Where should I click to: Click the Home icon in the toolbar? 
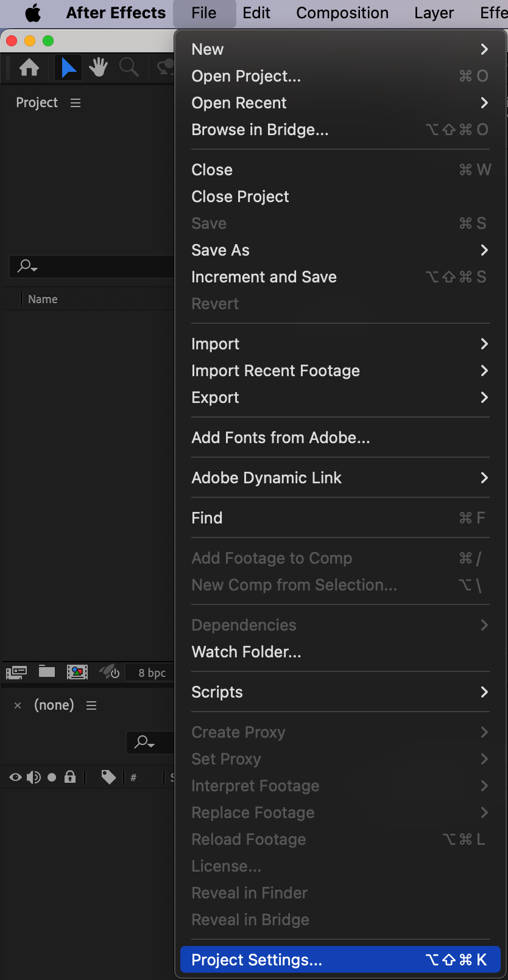(29, 68)
